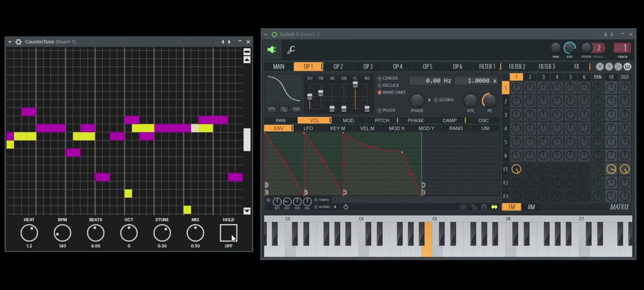Image resolution: width=644 pixels, height=290 pixels.
Task: Open the CounterTune window menu arrow
Action: tap(10, 42)
